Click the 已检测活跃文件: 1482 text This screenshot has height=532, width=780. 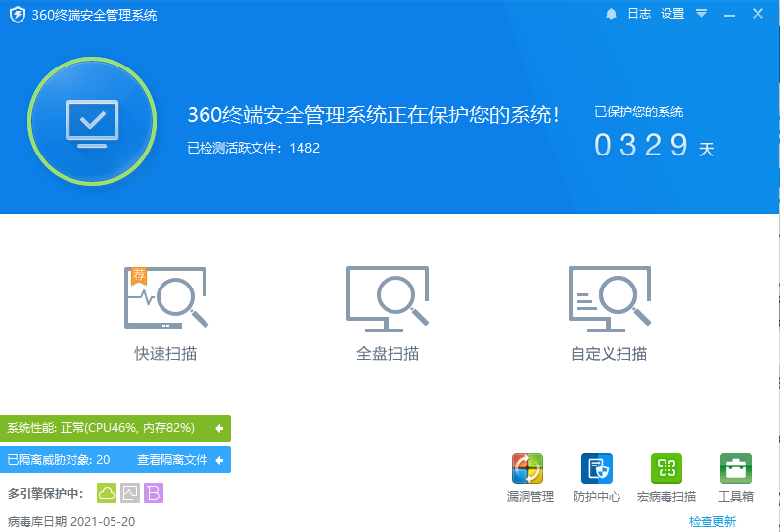coord(253,148)
